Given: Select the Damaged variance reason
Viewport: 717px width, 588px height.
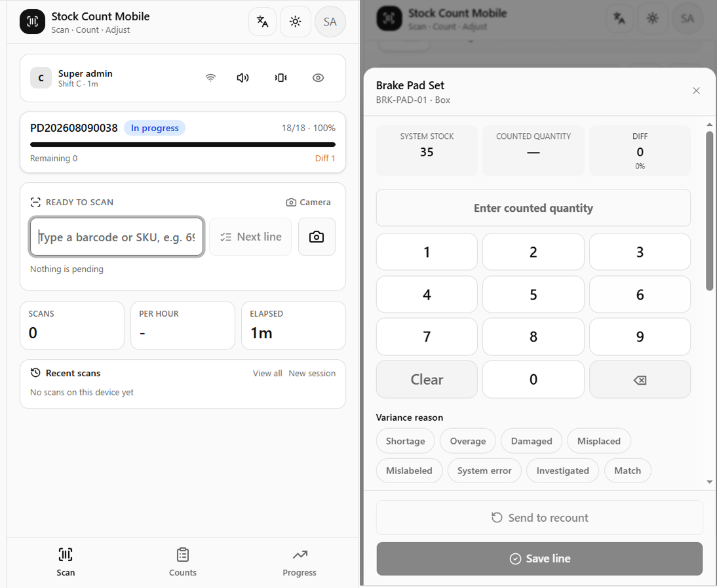Looking at the screenshot, I should 532,441.
